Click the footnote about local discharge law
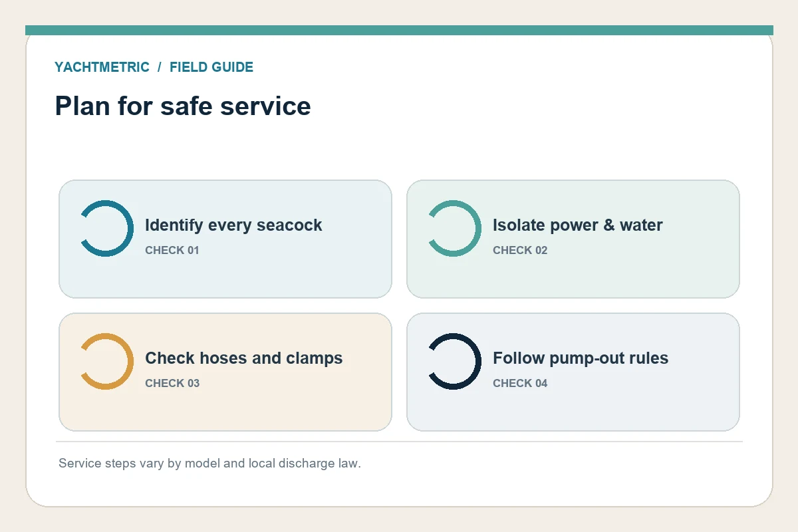The height and width of the screenshot is (532, 798). point(209,464)
